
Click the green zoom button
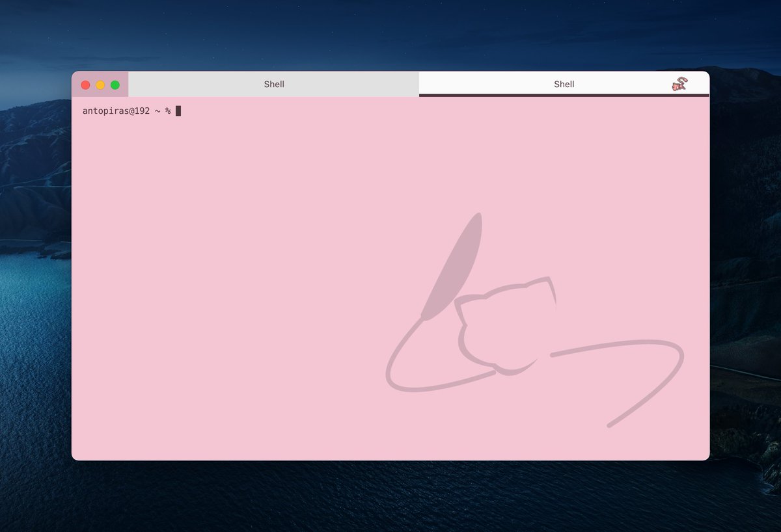(x=115, y=84)
